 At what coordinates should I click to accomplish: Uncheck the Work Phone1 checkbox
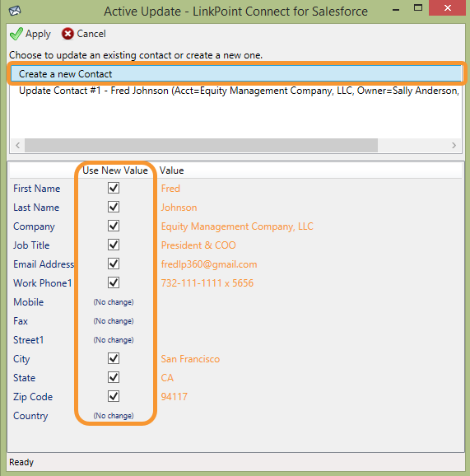(114, 282)
